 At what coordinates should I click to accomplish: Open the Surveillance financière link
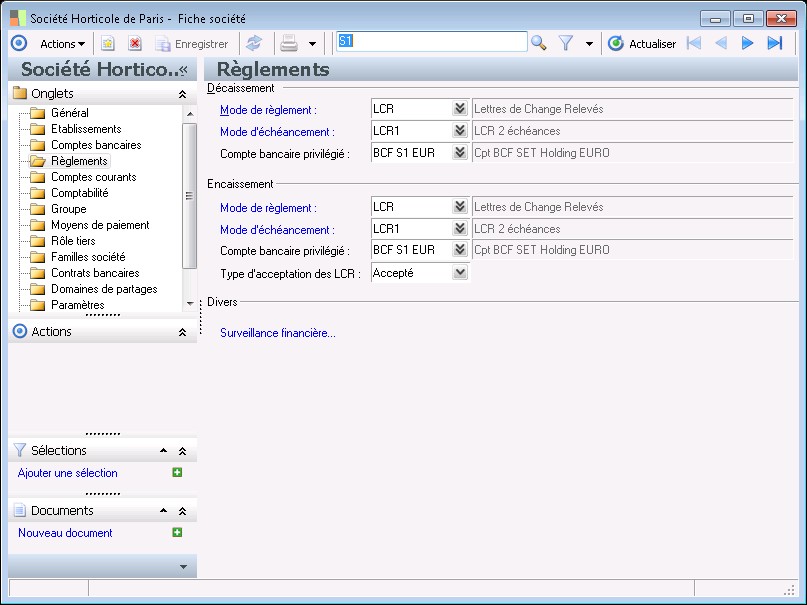tap(278, 333)
